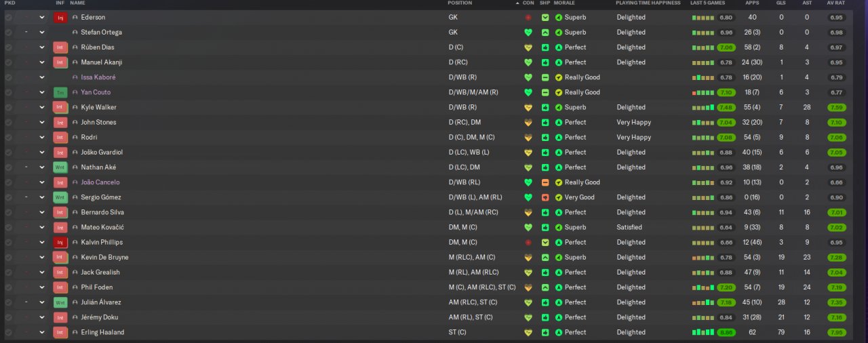Click João Cancelo's orange sharpness icon

(x=545, y=182)
